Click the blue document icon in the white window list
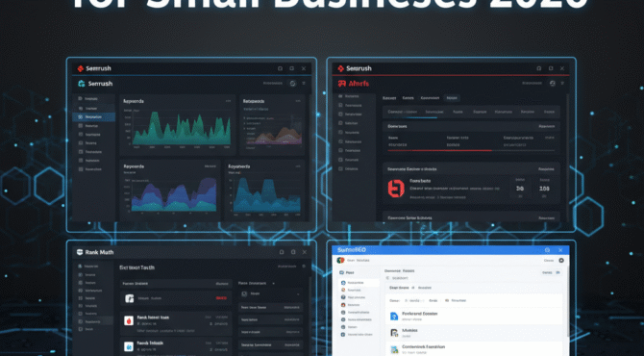This screenshot has height=356, width=644. tap(394, 316)
